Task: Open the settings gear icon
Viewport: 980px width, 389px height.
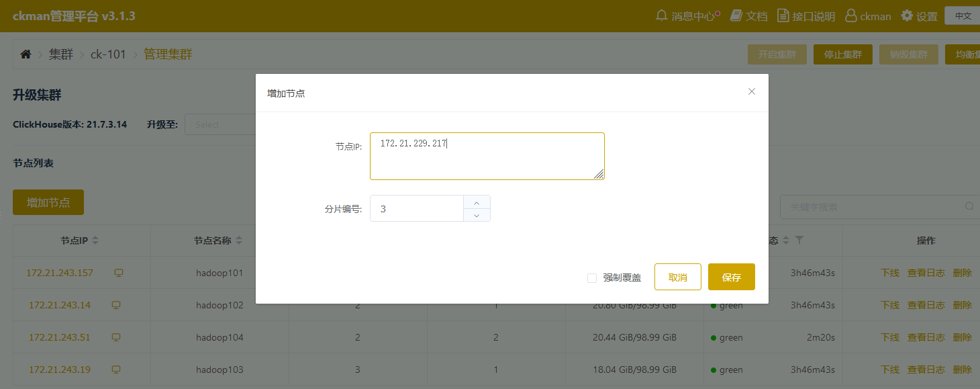Action: pyautogui.click(x=907, y=15)
